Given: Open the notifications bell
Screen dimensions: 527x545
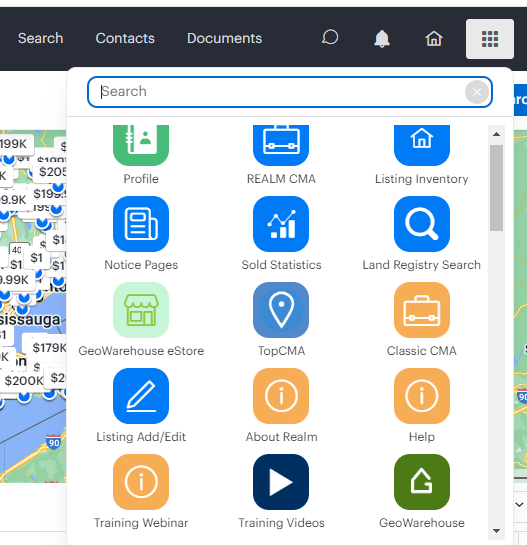Looking at the screenshot, I should 382,38.
